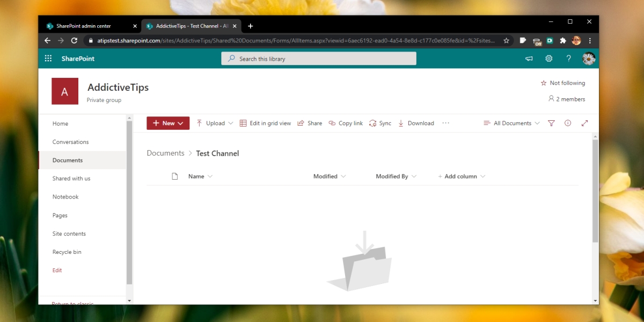Switch the All Documents view dropdown

tap(511, 123)
